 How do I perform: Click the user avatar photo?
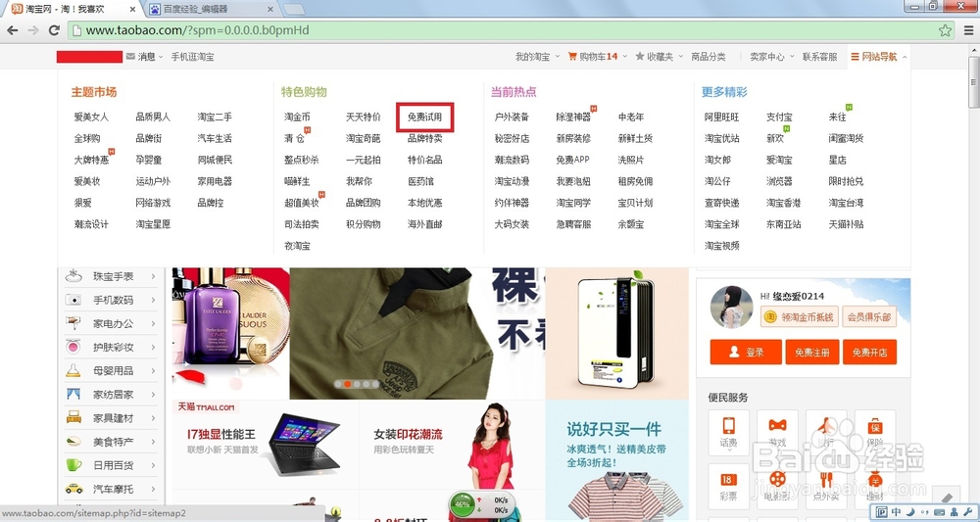(x=731, y=307)
